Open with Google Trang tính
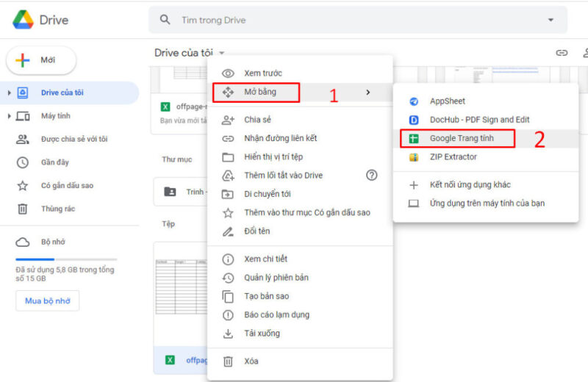The image size is (588, 382). pyautogui.click(x=486, y=138)
